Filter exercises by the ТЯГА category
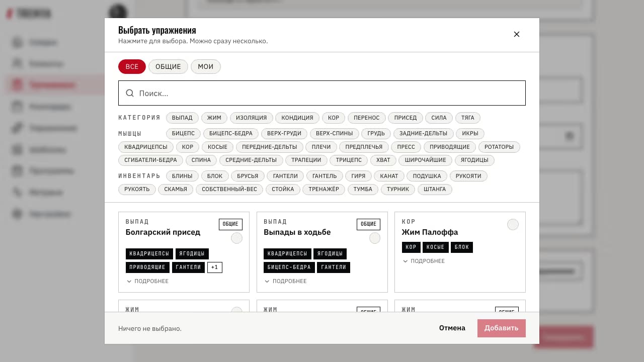 click(468, 118)
